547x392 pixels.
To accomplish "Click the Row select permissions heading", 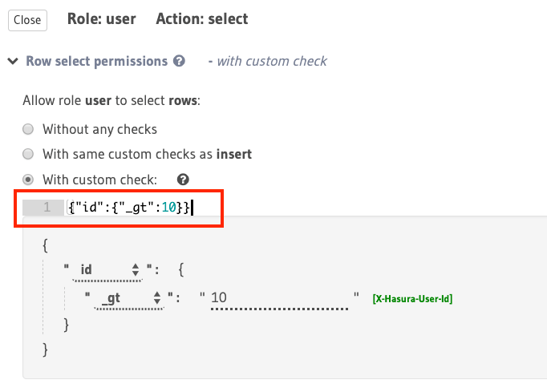I will [x=96, y=61].
